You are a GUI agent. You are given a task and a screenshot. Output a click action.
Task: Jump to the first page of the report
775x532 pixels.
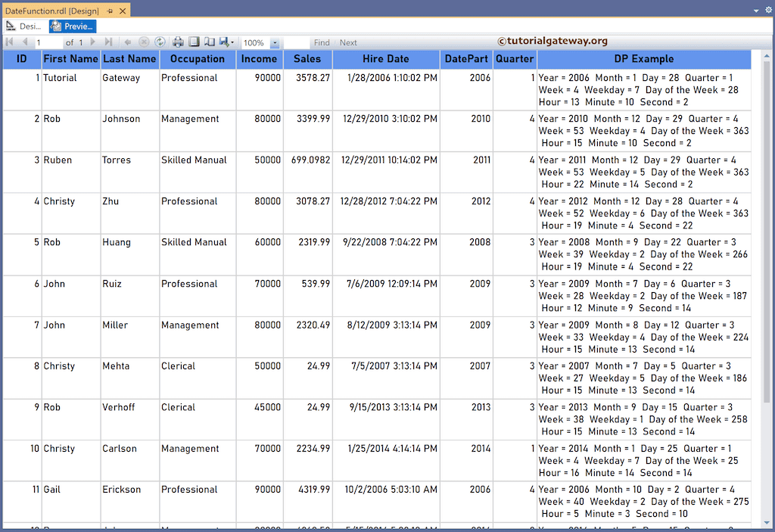coord(9,42)
